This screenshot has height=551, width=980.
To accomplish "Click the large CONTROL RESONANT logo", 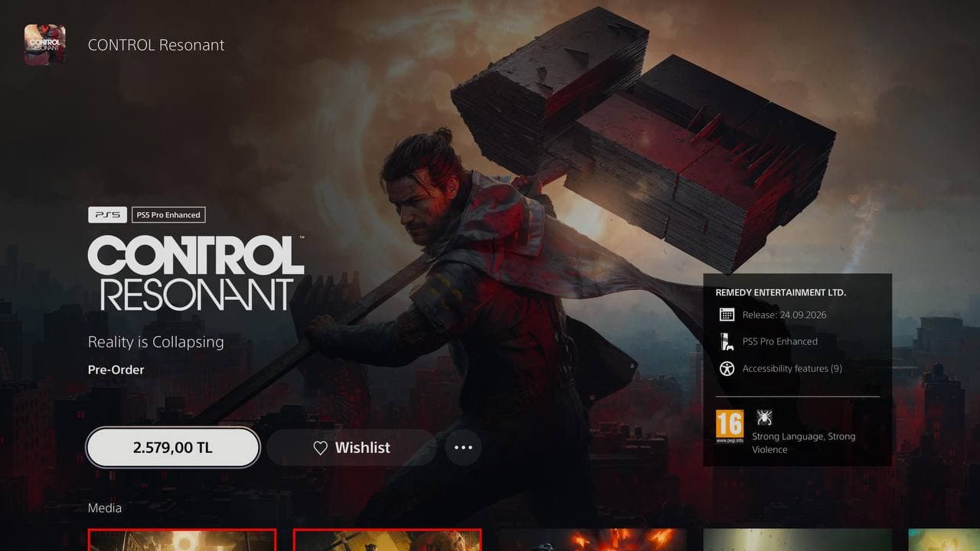I will [x=196, y=273].
